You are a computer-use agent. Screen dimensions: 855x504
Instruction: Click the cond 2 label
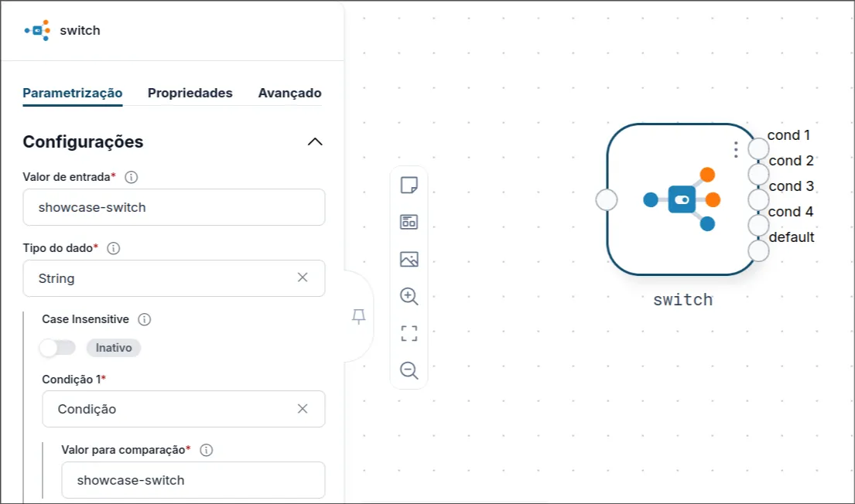click(x=792, y=161)
